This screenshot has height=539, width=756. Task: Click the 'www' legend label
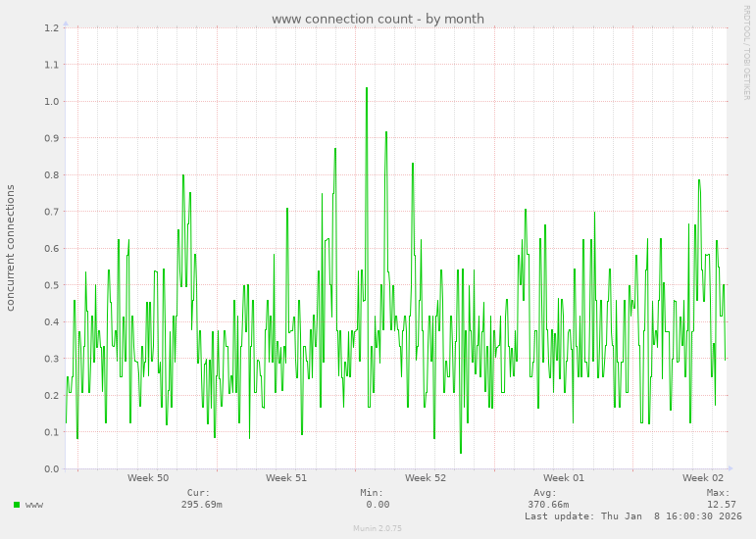34,505
